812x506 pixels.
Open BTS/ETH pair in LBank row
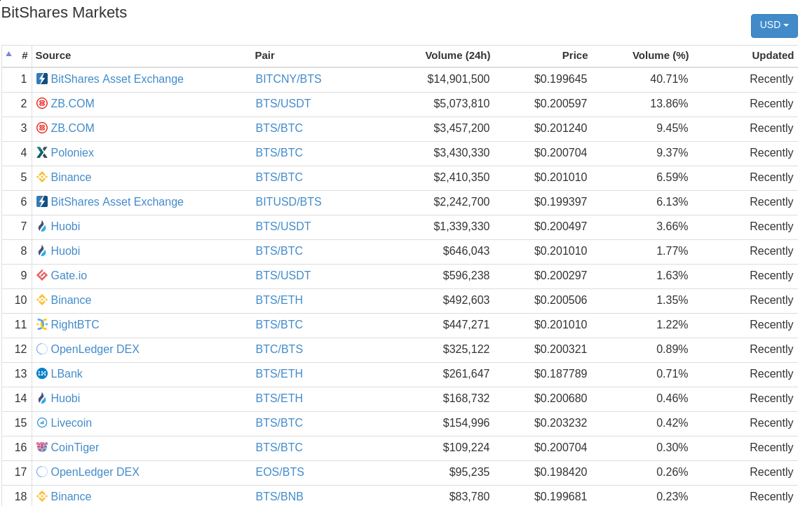click(279, 373)
